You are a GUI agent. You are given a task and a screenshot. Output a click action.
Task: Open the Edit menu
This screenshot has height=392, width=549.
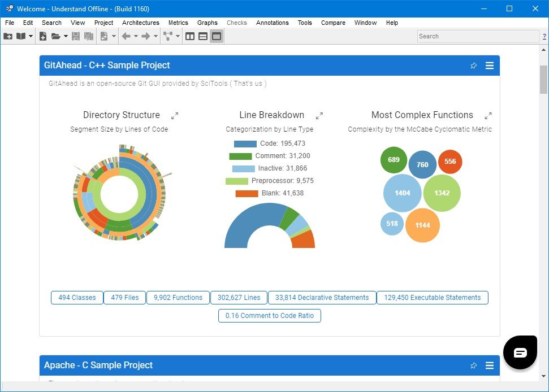point(28,23)
